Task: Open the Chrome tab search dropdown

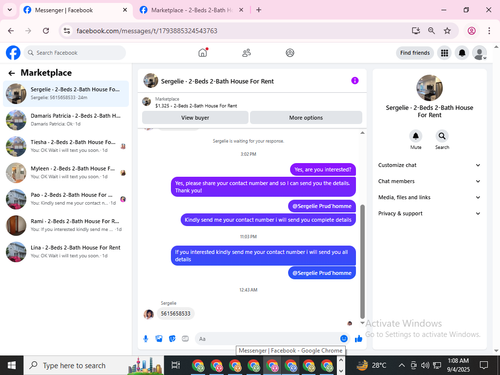Action: click(10, 10)
